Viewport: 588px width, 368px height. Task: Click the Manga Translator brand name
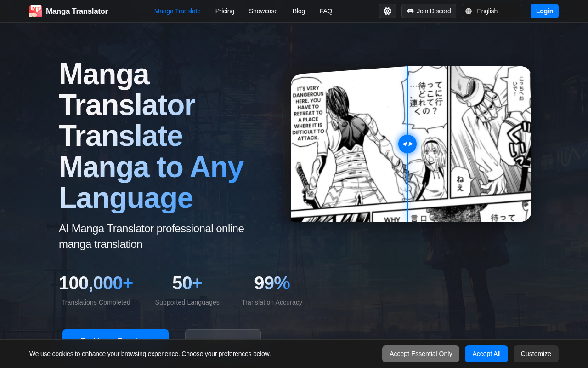pos(77,11)
